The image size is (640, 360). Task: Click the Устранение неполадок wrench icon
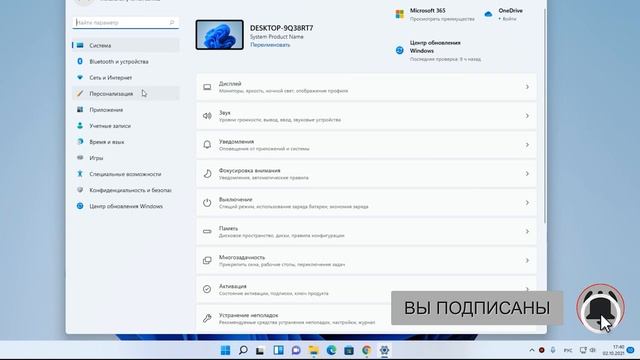[x=207, y=318]
